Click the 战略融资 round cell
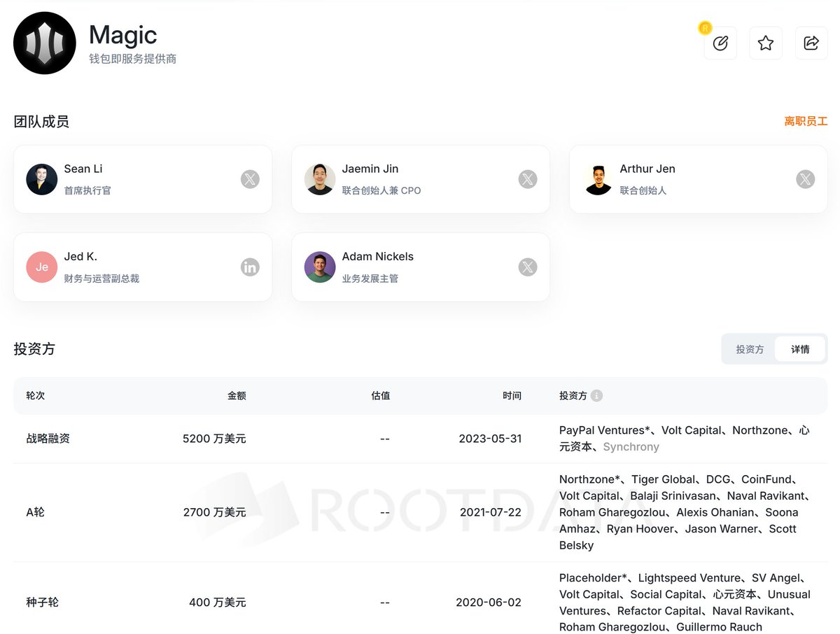 click(x=48, y=439)
